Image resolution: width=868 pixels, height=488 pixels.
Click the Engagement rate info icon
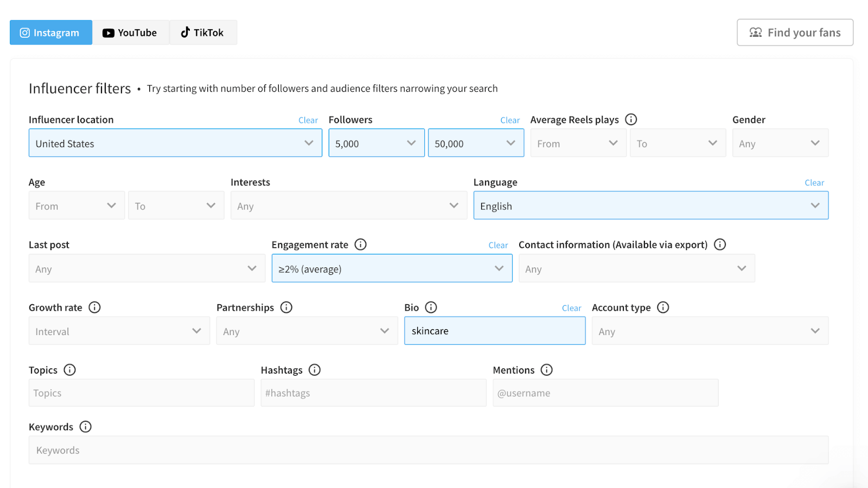pos(361,245)
